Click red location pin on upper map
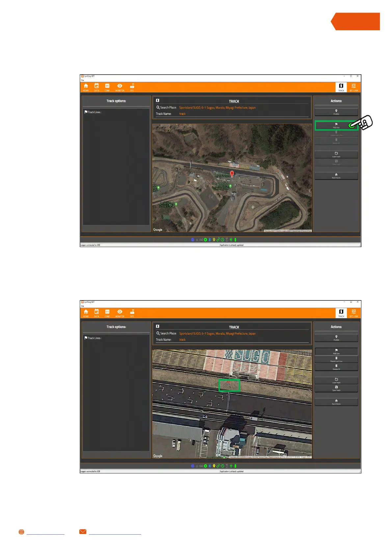This screenshot has width=392, height=554. (x=232, y=174)
